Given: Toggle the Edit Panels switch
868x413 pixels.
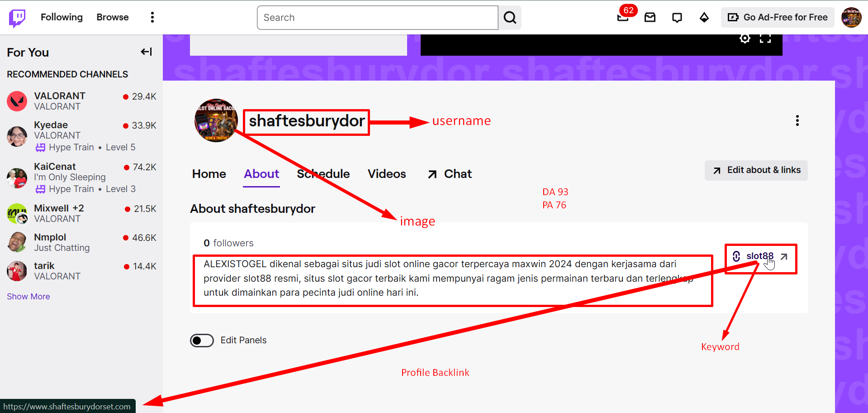Looking at the screenshot, I should point(202,341).
